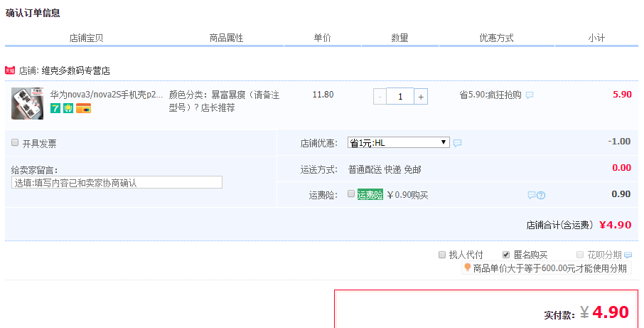Click the 店铺宝贝 column header

tap(86, 38)
